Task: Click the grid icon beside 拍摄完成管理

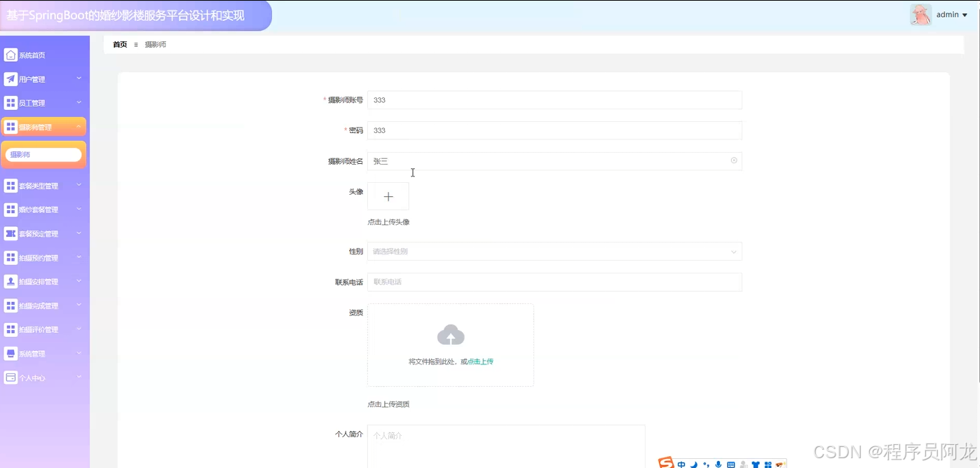Action: point(11,305)
